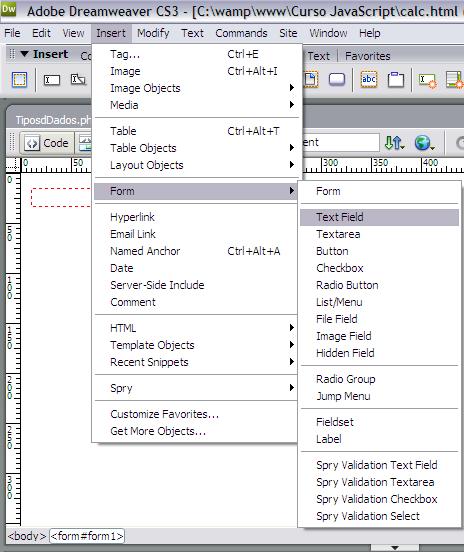This screenshot has width=464, height=552.
Task: Select Radio Button in Form submenu
Action: coord(380,285)
